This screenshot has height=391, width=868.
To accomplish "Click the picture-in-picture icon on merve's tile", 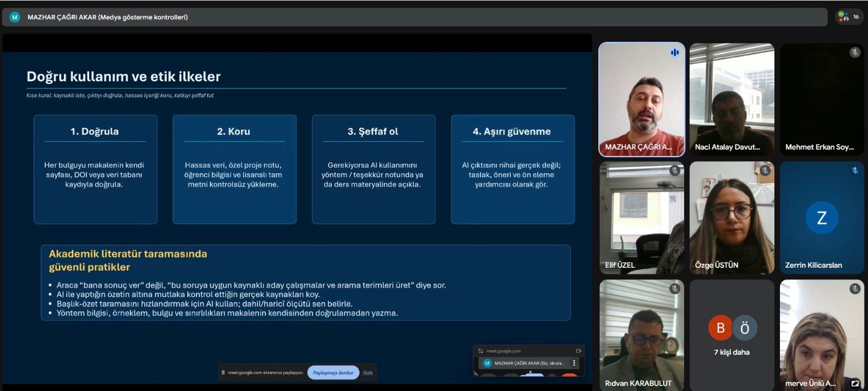I will (x=855, y=383).
